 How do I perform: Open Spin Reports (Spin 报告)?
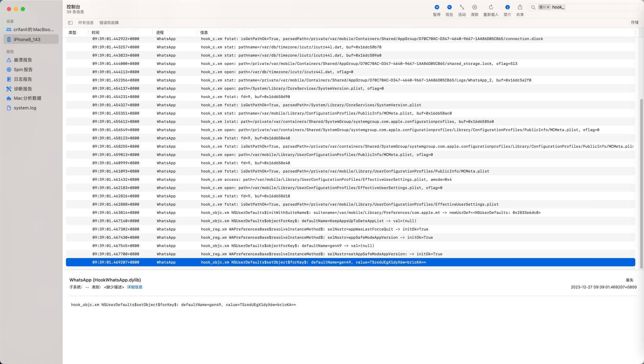click(31, 70)
